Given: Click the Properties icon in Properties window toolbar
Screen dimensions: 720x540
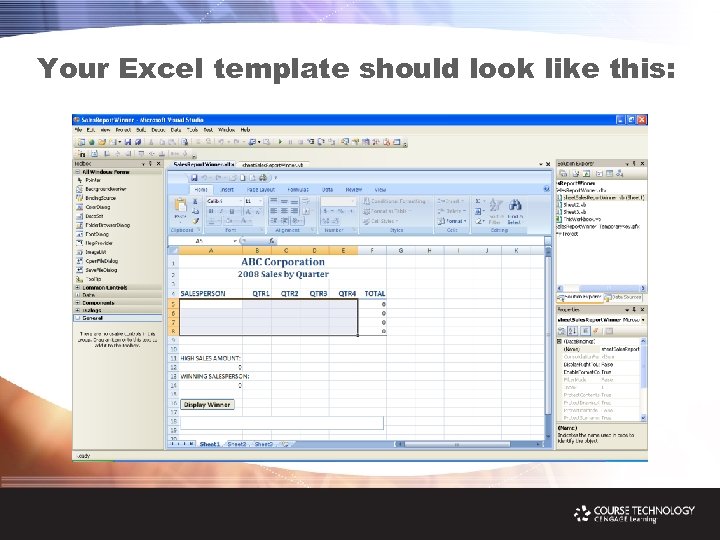Looking at the screenshot, I should [585, 331].
